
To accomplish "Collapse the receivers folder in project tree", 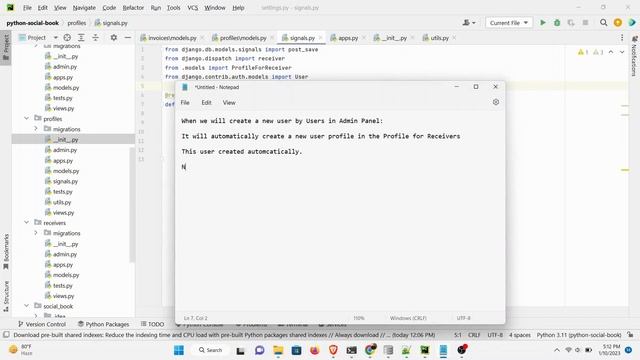I will coord(27,222).
